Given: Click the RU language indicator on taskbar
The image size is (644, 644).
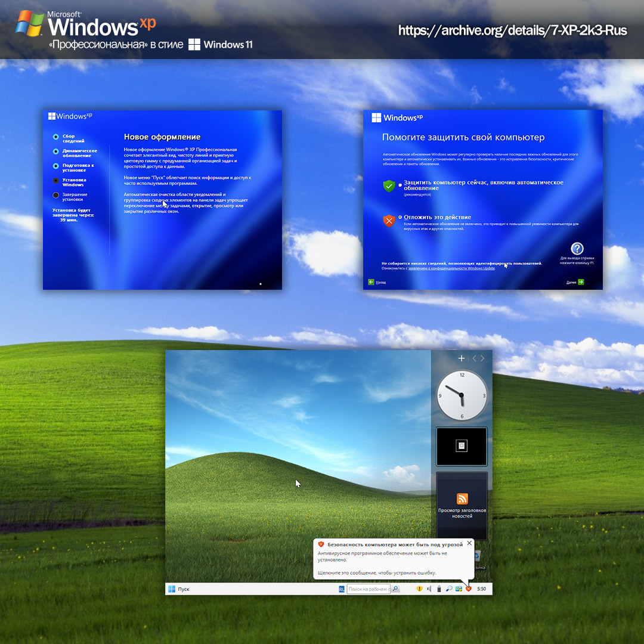Looking at the screenshot, I should coord(341,589).
